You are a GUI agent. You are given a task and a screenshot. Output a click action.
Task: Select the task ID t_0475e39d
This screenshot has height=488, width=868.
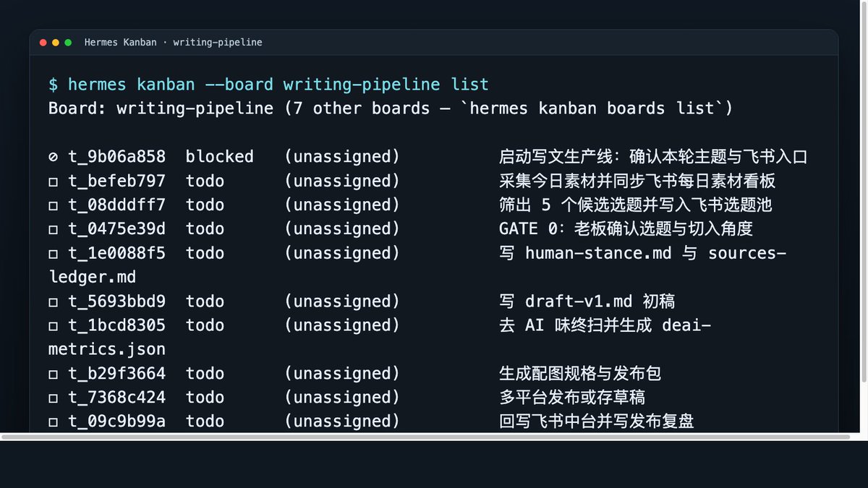[x=117, y=228]
